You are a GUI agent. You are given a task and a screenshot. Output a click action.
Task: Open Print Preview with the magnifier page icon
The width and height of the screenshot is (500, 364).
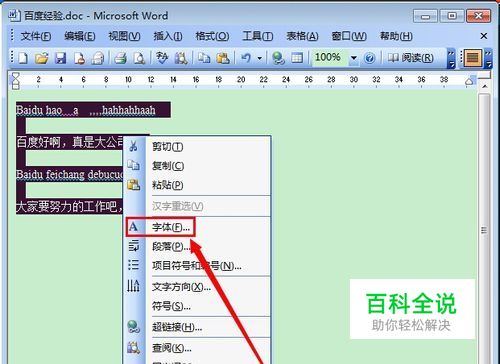click(x=139, y=58)
